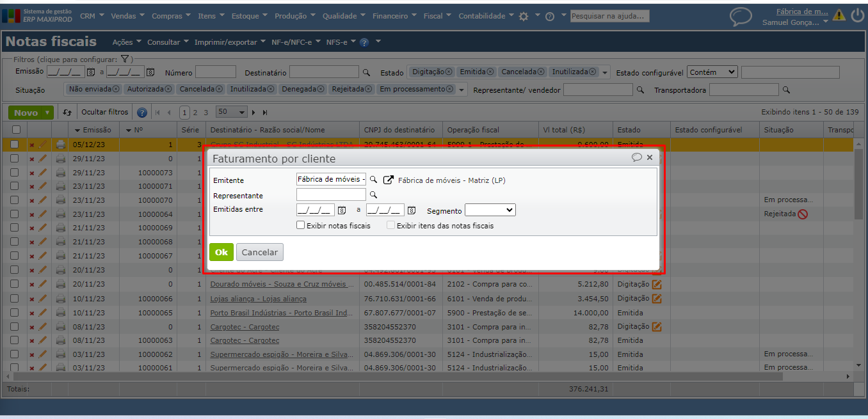Open settings gear in main menu
The height and width of the screenshot is (419, 868).
(x=524, y=16)
